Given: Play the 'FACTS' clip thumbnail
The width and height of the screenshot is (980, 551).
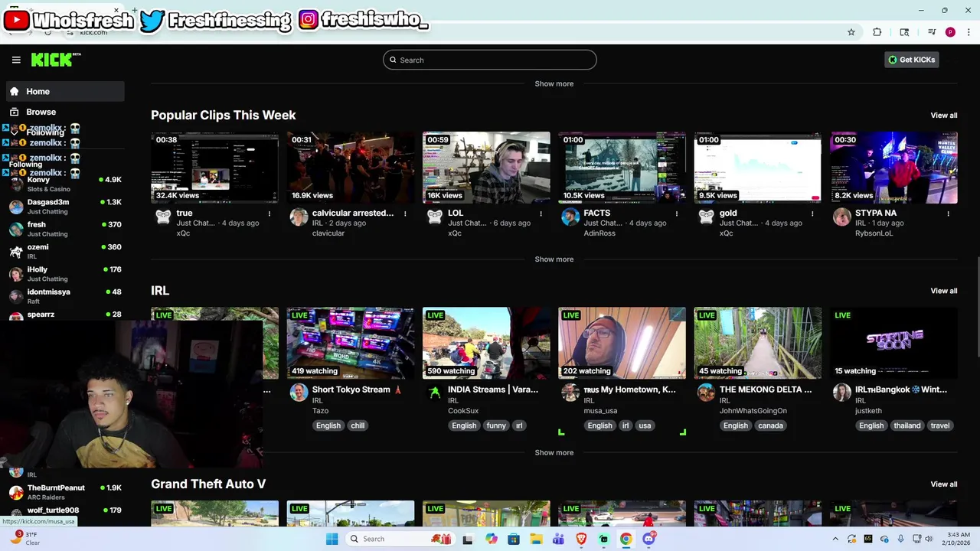Looking at the screenshot, I should (x=622, y=168).
